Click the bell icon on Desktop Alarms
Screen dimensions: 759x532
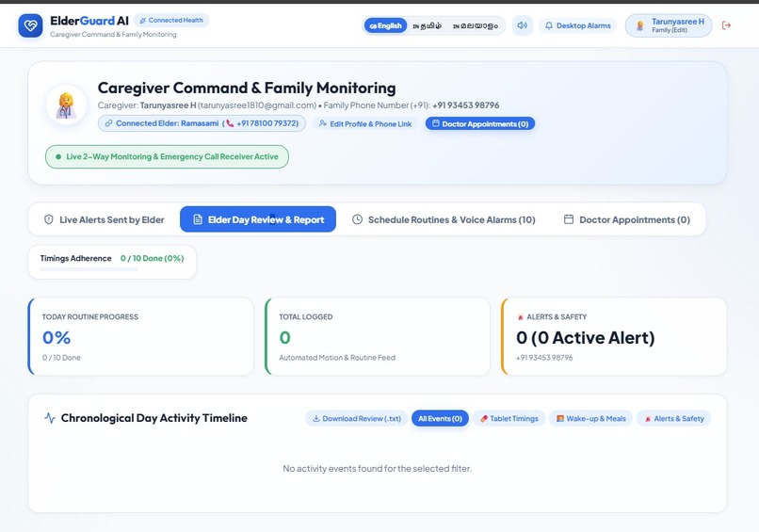(548, 25)
